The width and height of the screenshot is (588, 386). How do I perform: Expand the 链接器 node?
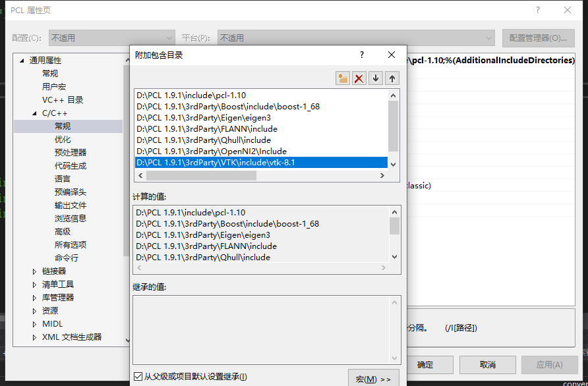(34, 271)
